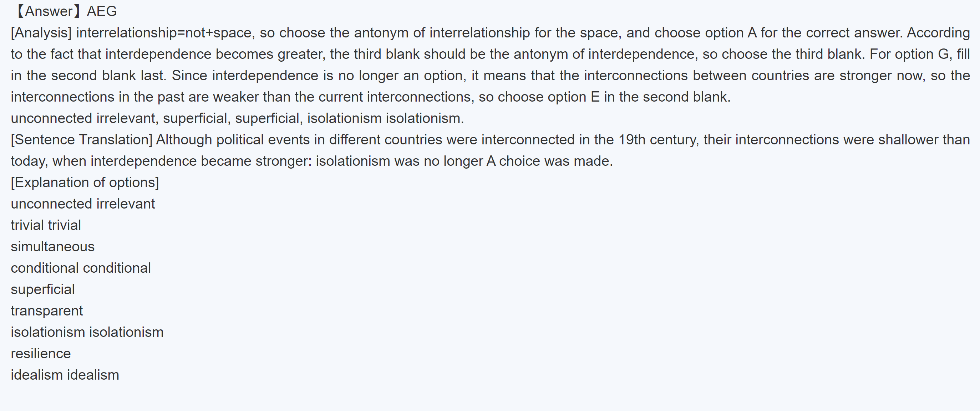The image size is (980, 411).
Task: Click the text "interrelationship=not+space"
Action: 164,33
